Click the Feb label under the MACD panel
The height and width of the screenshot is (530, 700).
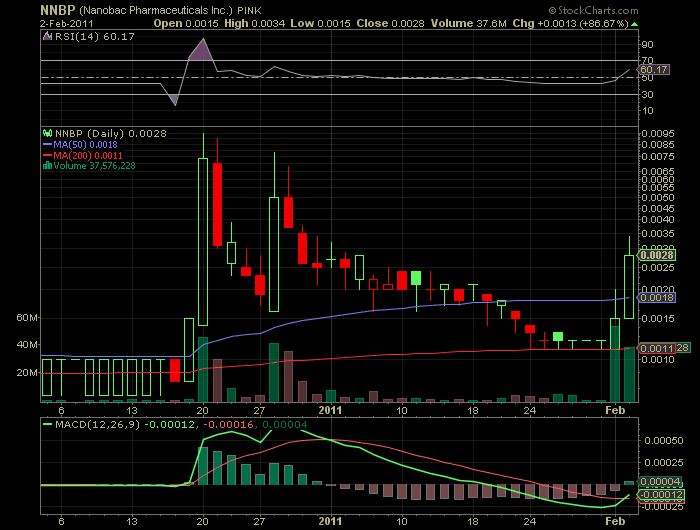615,521
